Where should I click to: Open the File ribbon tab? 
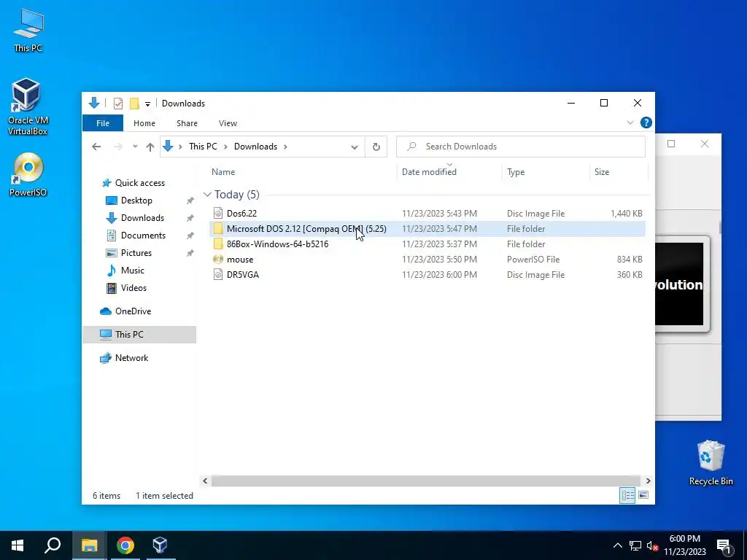pyautogui.click(x=103, y=123)
